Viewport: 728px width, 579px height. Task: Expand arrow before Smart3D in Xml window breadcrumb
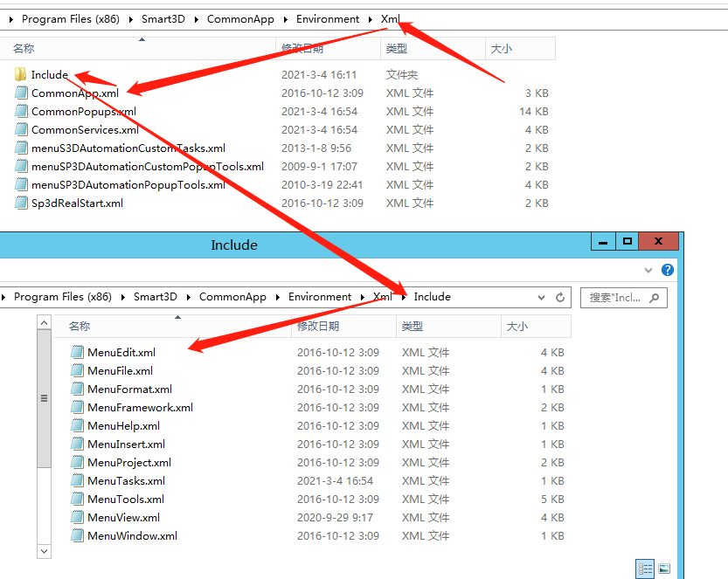click(131, 19)
